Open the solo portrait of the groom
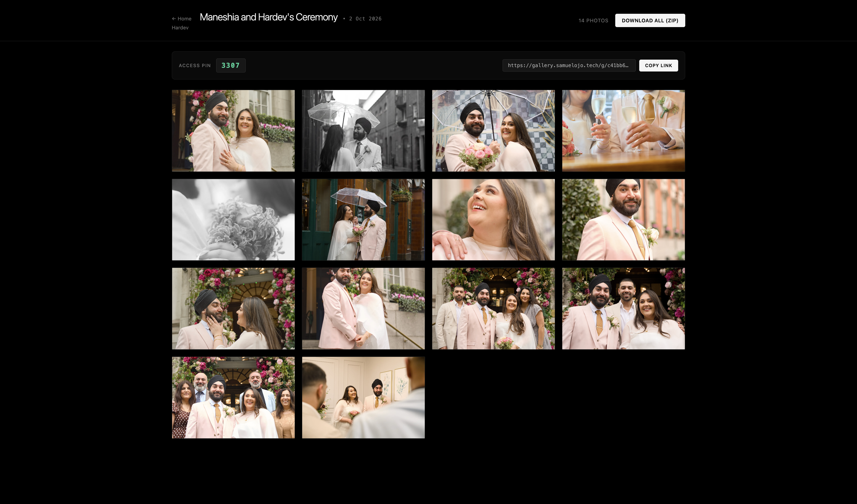Image resolution: width=857 pixels, height=504 pixels. click(x=623, y=220)
